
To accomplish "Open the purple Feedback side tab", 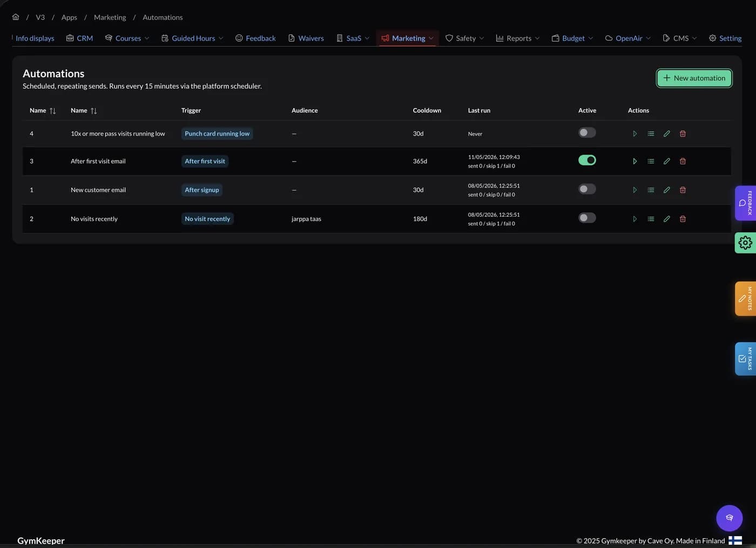I will (746, 203).
